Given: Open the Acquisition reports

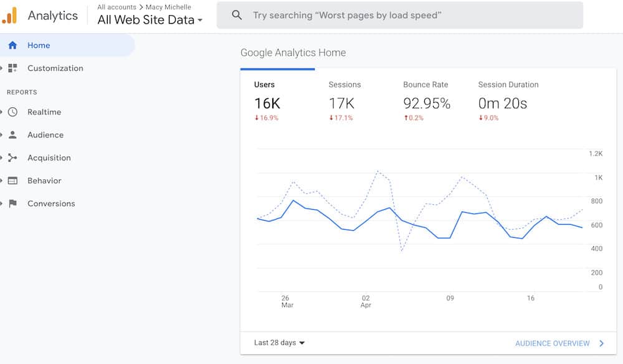Looking at the screenshot, I should click(49, 157).
